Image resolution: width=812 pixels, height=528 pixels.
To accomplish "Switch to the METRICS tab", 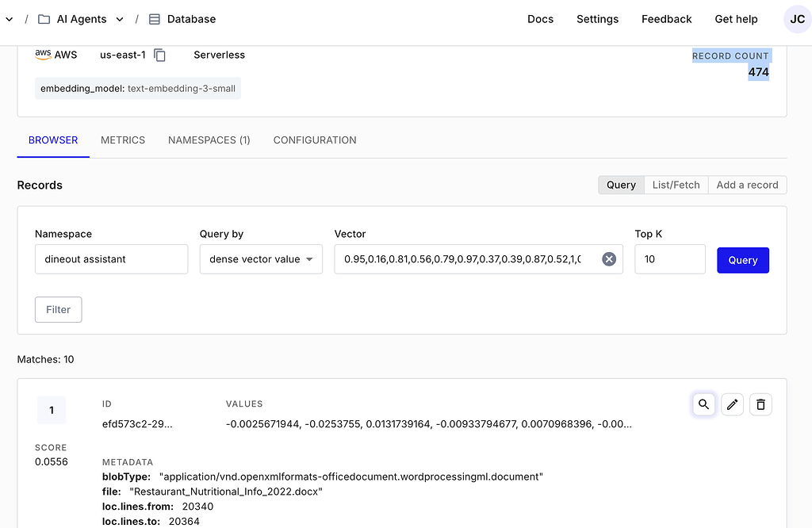I will (122, 140).
